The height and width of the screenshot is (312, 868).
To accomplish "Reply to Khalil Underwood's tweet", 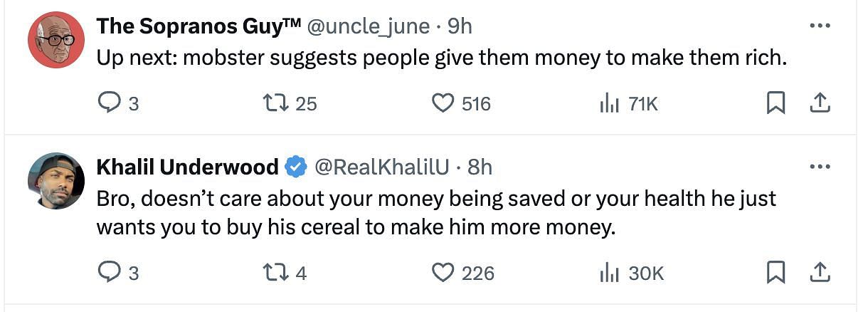I will 109,272.
